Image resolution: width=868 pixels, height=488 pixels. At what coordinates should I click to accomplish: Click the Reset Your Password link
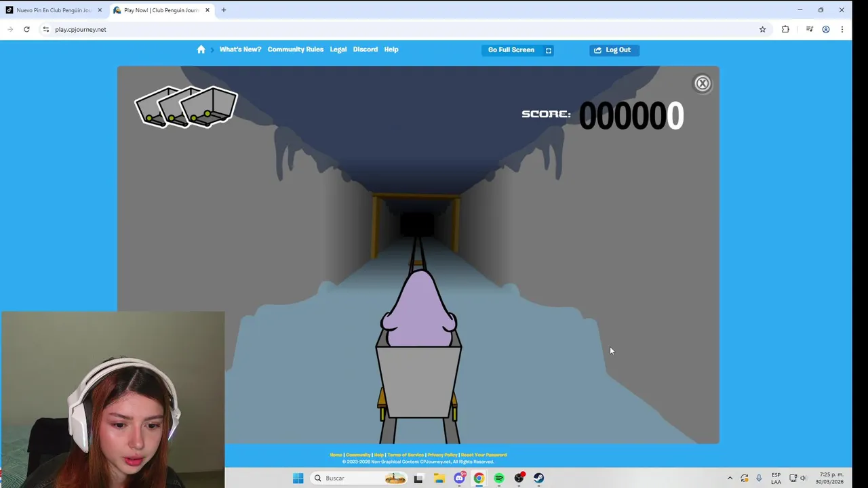tap(484, 455)
